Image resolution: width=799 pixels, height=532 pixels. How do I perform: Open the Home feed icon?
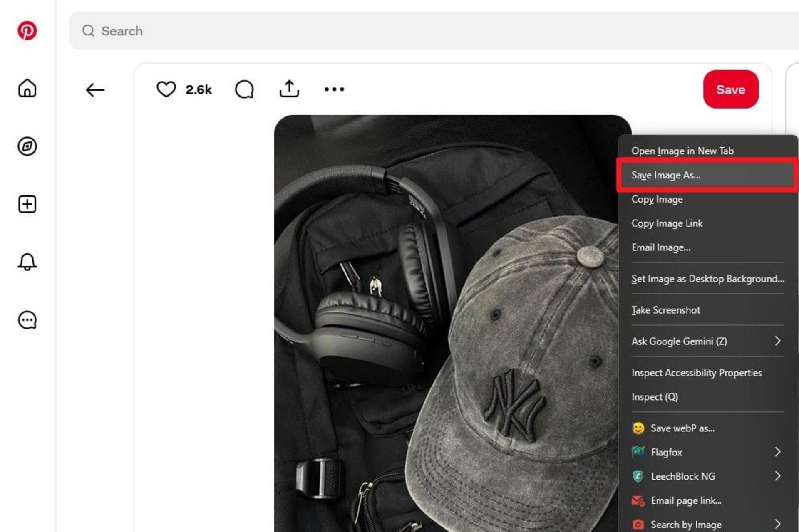27,88
